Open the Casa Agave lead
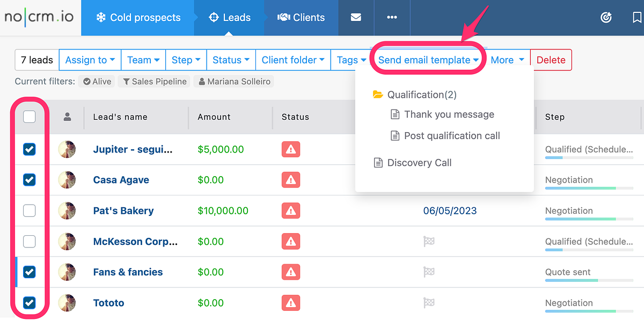This screenshot has height=334, width=644. 121,180
